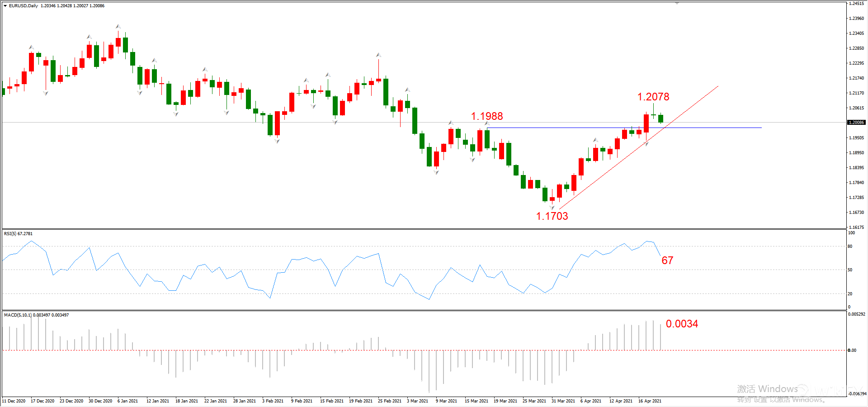This screenshot has width=868, height=407.
Task: Select the 1.1703 low price label
Action: pyautogui.click(x=552, y=216)
